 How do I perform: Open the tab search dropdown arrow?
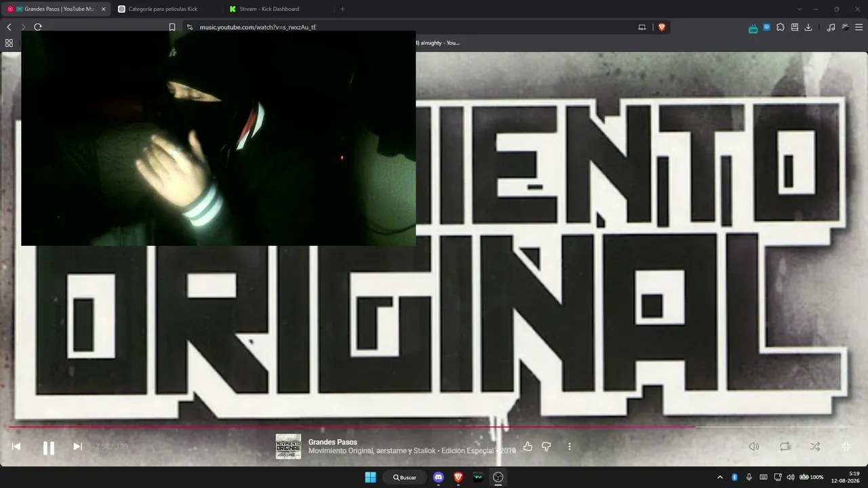point(800,9)
